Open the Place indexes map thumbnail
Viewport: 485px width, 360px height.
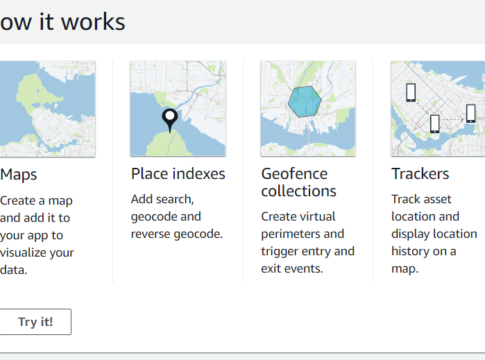(x=178, y=109)
